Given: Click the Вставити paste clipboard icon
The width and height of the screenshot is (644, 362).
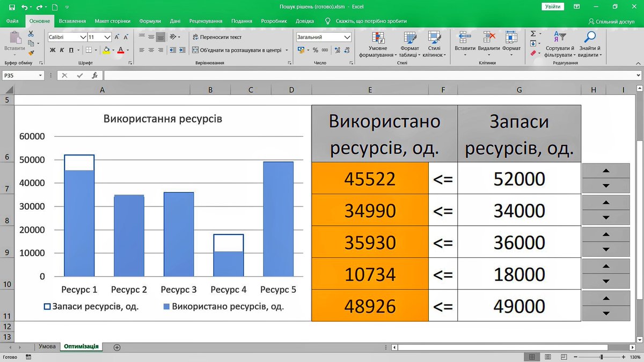Looking at the screenshot, I should (x=15, y=38).
